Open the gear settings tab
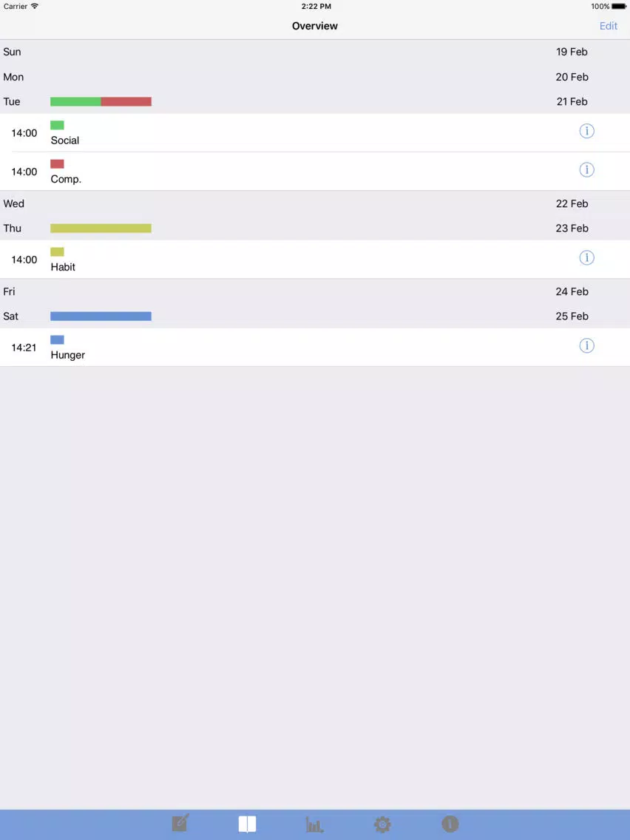The image size is (630, 840). (382, 824)
